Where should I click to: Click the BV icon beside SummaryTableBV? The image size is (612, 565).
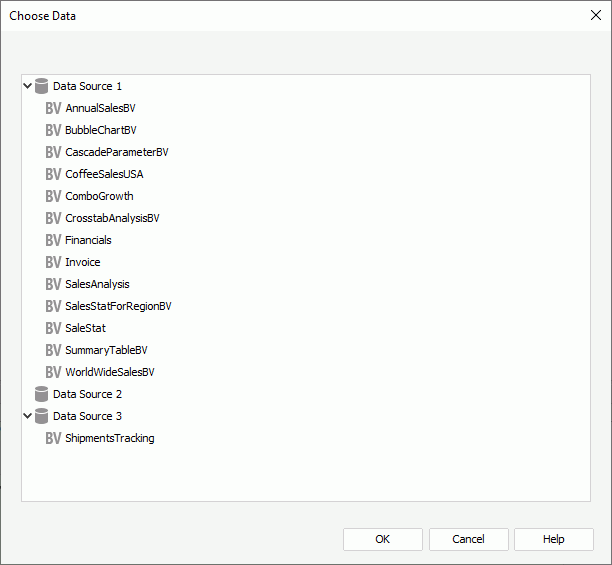tap(53, 350)
